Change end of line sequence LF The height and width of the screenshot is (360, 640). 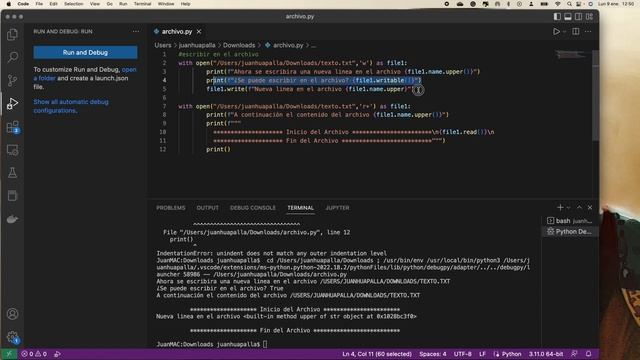[482, 354]
